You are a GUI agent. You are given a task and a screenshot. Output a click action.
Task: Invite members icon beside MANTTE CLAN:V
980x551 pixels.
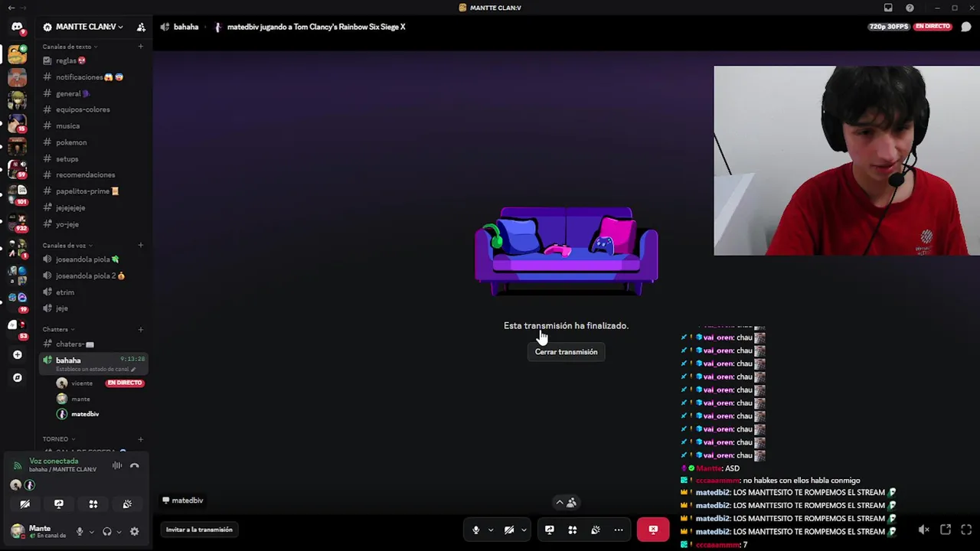(141, 27)
